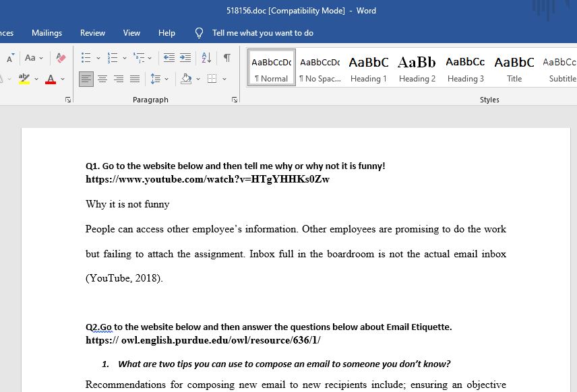
Task: Click Tell me what you want search box
Action: pyautogui.click(x=263, y=33)
